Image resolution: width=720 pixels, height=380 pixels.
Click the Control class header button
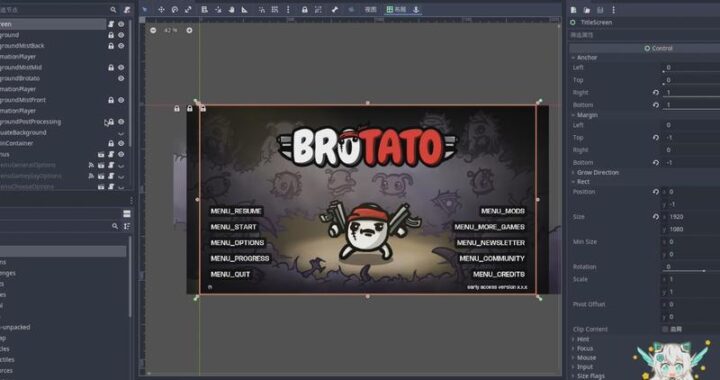(x=645, y=48)
